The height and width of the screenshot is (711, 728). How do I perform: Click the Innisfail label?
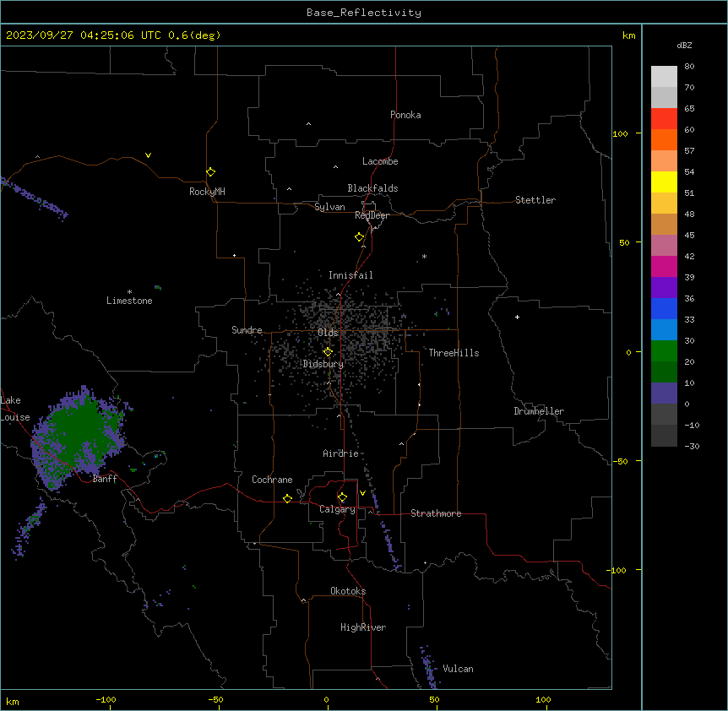point(350,275)
